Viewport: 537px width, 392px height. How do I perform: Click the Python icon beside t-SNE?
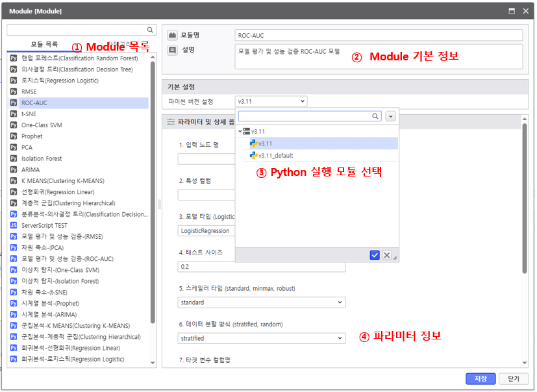(x=14, y=114)
